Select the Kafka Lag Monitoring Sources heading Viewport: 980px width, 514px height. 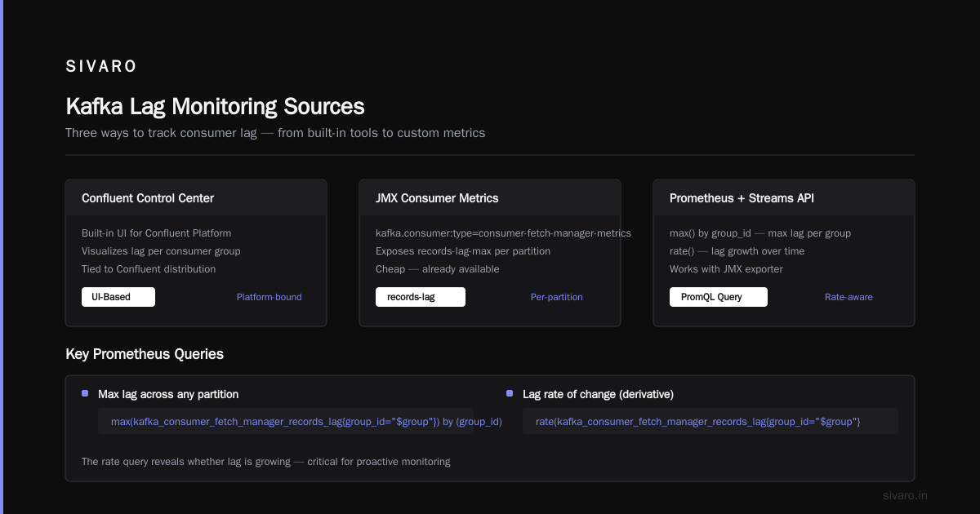(x=215, y=107)
